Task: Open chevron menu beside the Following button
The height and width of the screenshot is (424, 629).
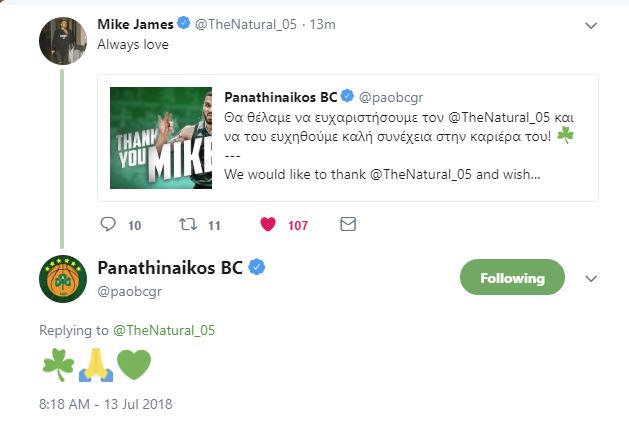Action: point(591,278)
